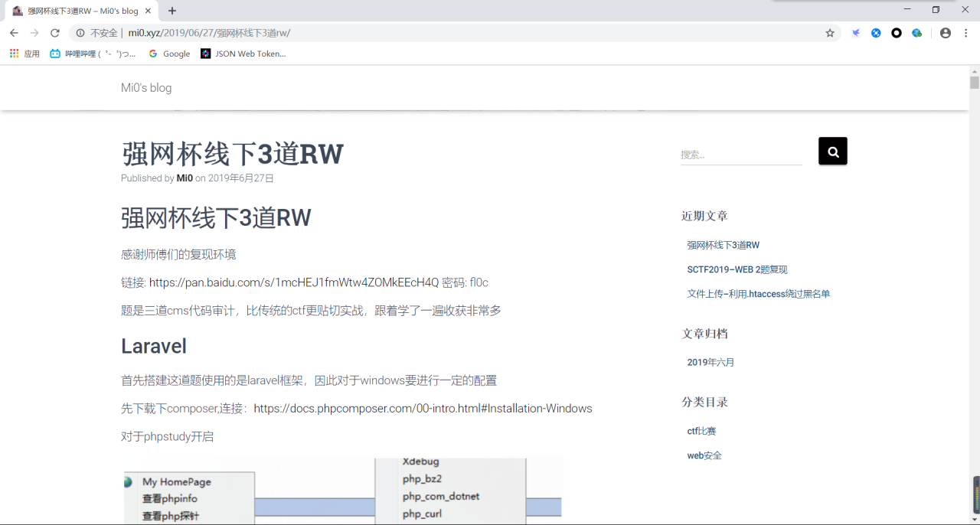Viewport: 980px width, 525px height.
Task: Open the Google bookmark
Action: click(169, 54)
